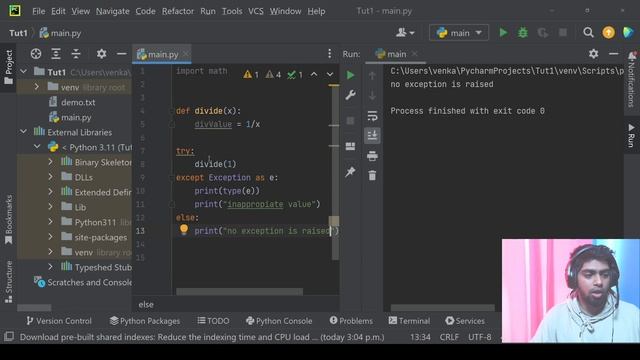
Task: Expand the DLLs folder
Action: (x=50, y=177)
